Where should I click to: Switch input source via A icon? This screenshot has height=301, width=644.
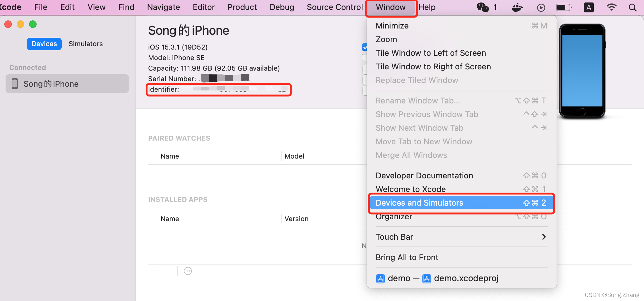point(589,7)
